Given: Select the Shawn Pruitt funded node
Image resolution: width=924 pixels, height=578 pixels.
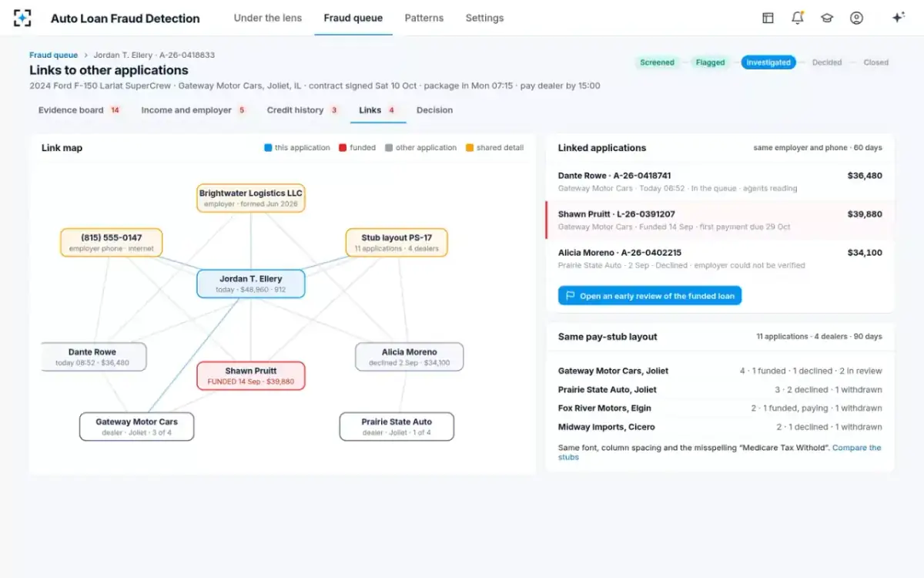Looking at the screenshot, I should tap(251, 375).
